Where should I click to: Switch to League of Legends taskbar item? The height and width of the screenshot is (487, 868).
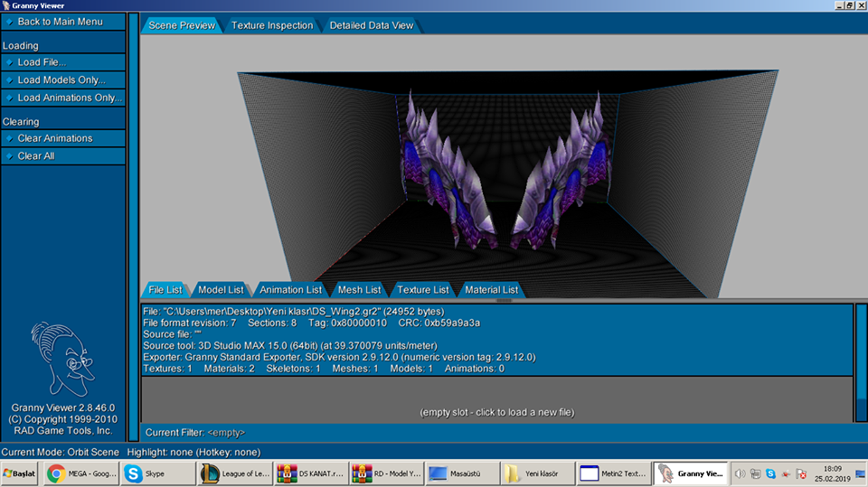235,473
